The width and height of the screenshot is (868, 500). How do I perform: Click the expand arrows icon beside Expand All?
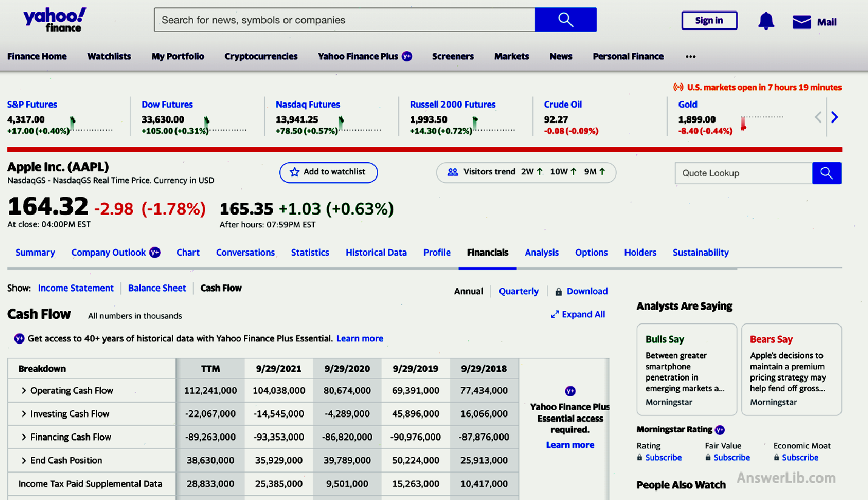tap(555, 315)
